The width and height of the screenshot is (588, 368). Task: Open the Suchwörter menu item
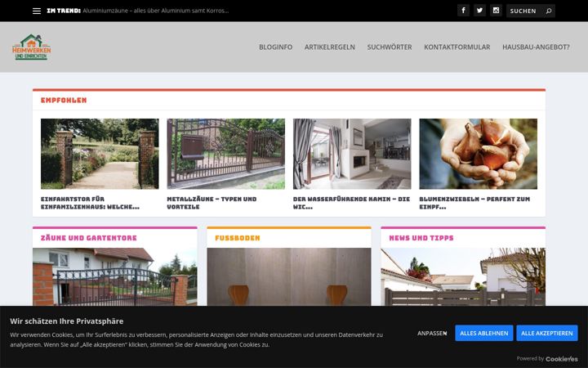[390, 47]
